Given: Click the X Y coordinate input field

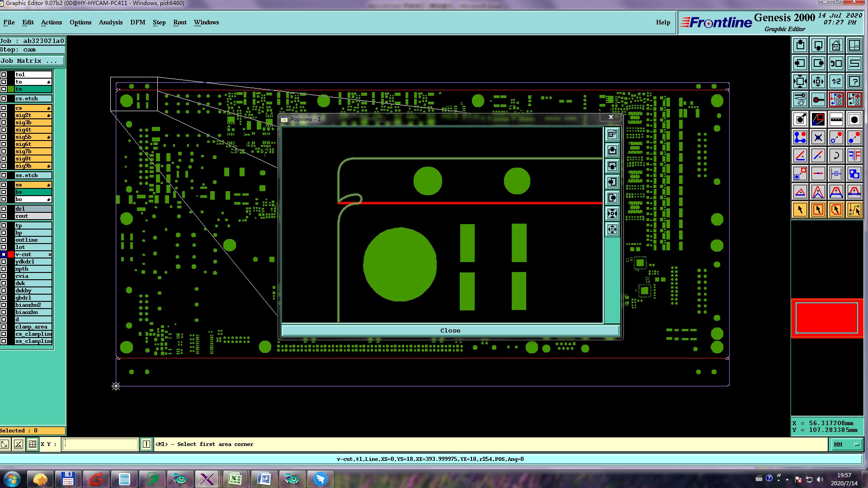Looking at the screenshot, I should pyautogui.click(x=100, y=444).
